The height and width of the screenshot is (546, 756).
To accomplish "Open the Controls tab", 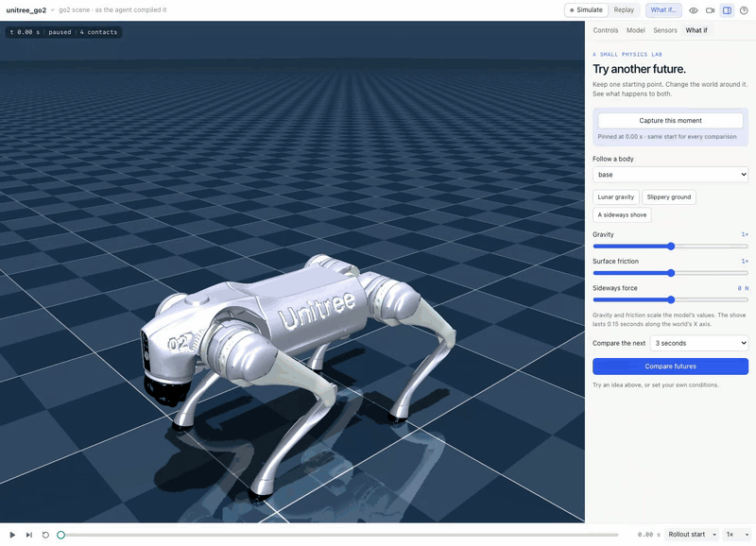I will tap(605, 30).
